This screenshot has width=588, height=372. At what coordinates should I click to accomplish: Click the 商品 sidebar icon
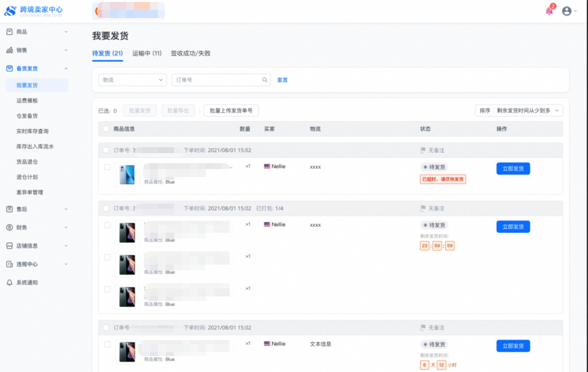coord(10,32)
